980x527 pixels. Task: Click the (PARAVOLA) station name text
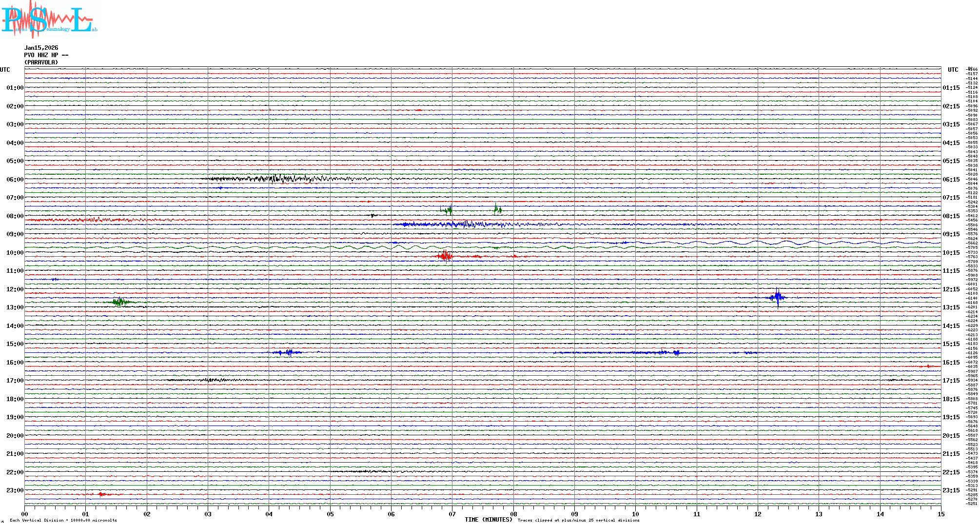click(x=41, y=62)
